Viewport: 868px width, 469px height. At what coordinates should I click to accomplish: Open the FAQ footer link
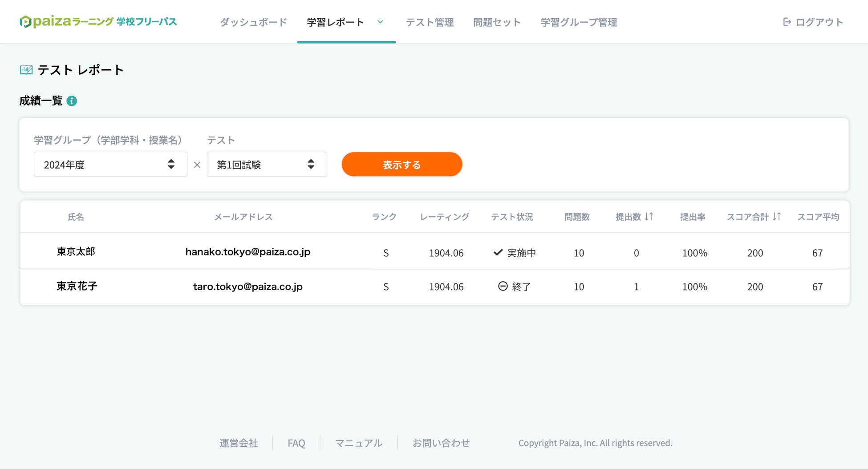[x=296, y=443]
